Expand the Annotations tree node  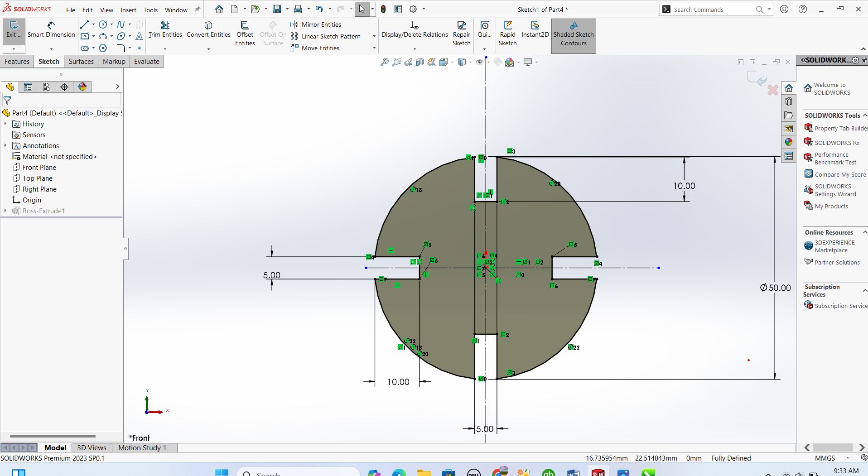point(5,145)
